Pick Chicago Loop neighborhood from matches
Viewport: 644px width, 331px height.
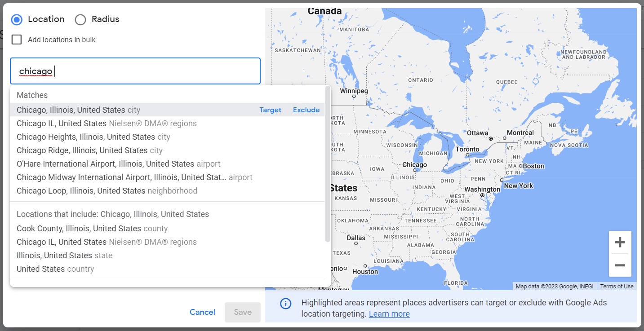coord(167,191)
